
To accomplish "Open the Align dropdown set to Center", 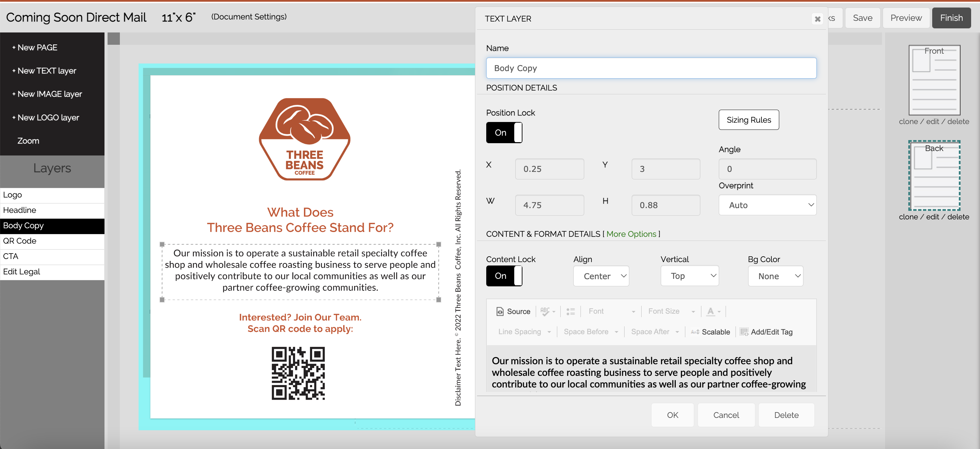I will point(601,276).
